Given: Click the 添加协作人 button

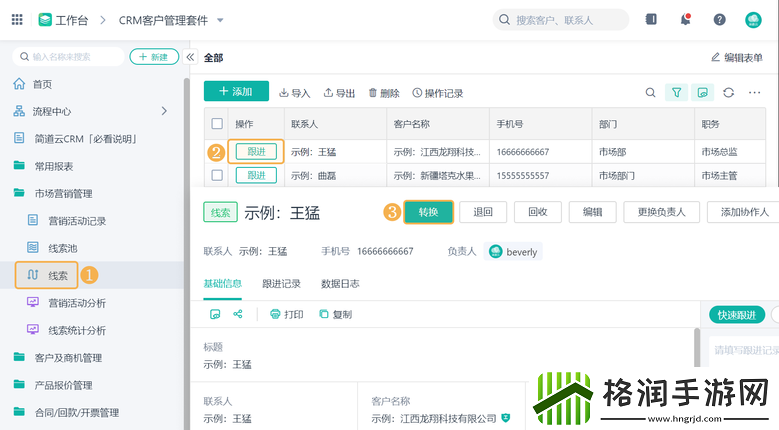Looking at the screenshot, I should 743,212.
